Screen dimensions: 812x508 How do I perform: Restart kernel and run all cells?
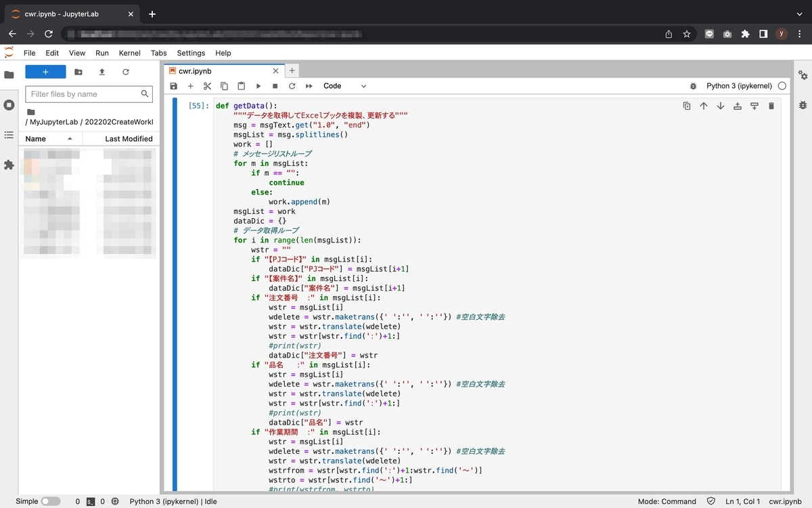click(x=309, y=86)
